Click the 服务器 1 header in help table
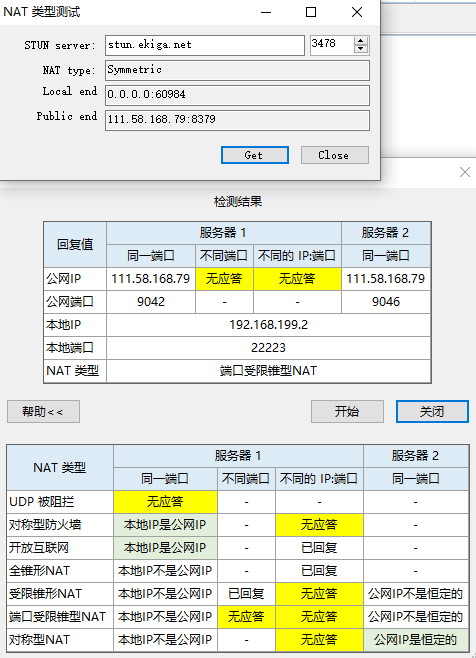Screen dimensions: 476x658 (238, 456)
